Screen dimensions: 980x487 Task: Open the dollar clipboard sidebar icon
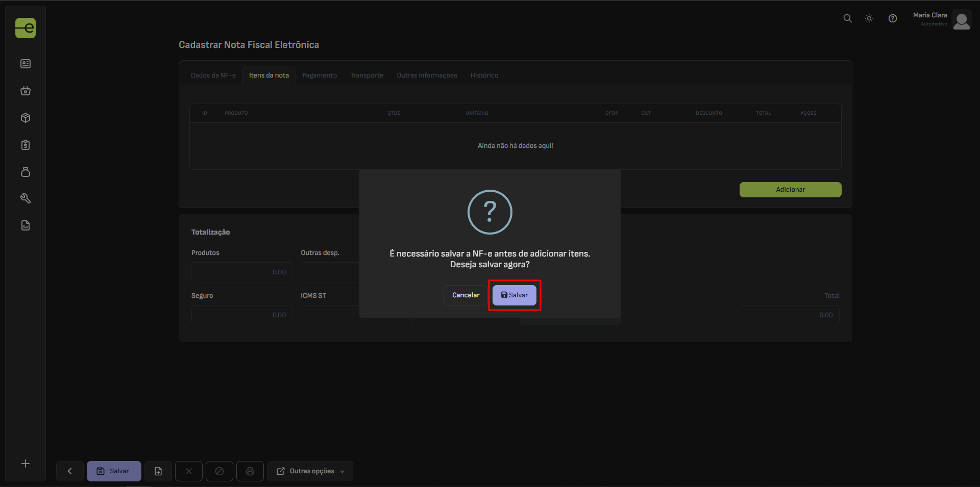(x=26, y=145)
